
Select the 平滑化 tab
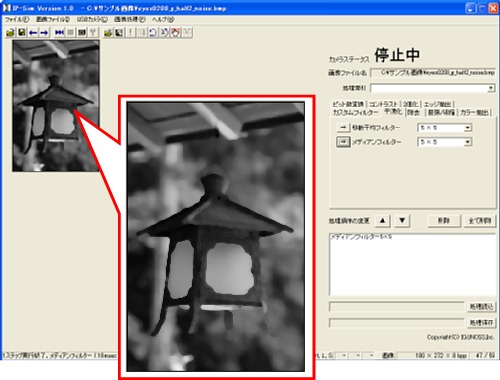pos(393,112)
